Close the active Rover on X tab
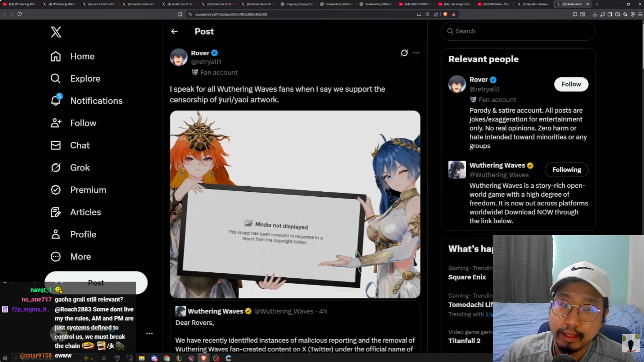Screen dimensions: 644x362 click(588, 4)
